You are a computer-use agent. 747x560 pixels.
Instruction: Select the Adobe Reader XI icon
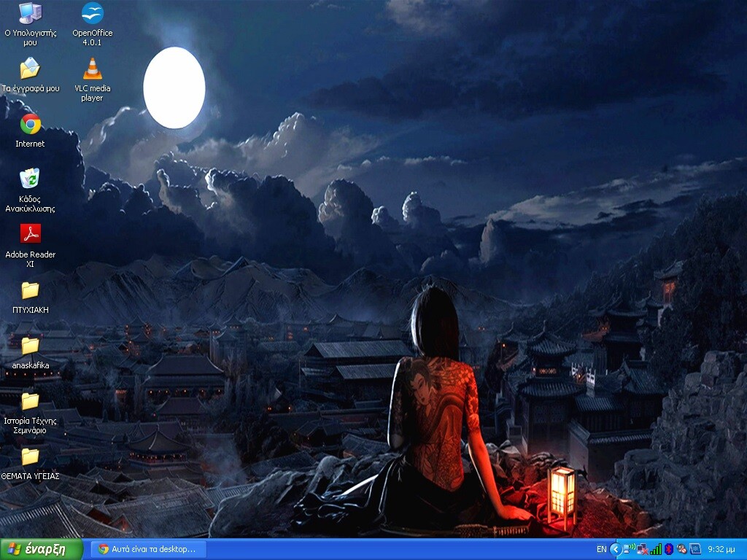[30, 245]
